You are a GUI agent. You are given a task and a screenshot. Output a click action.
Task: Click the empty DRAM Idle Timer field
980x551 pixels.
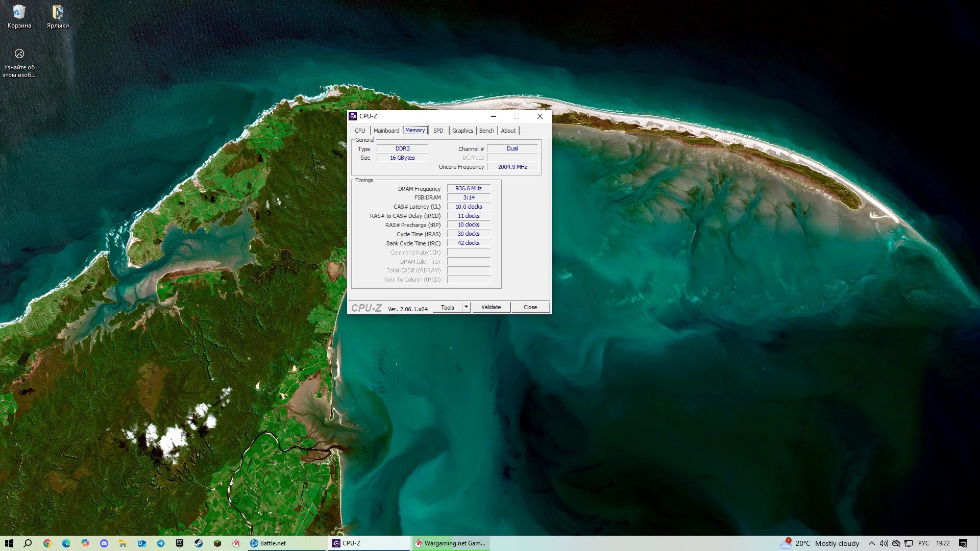point(469,261)
